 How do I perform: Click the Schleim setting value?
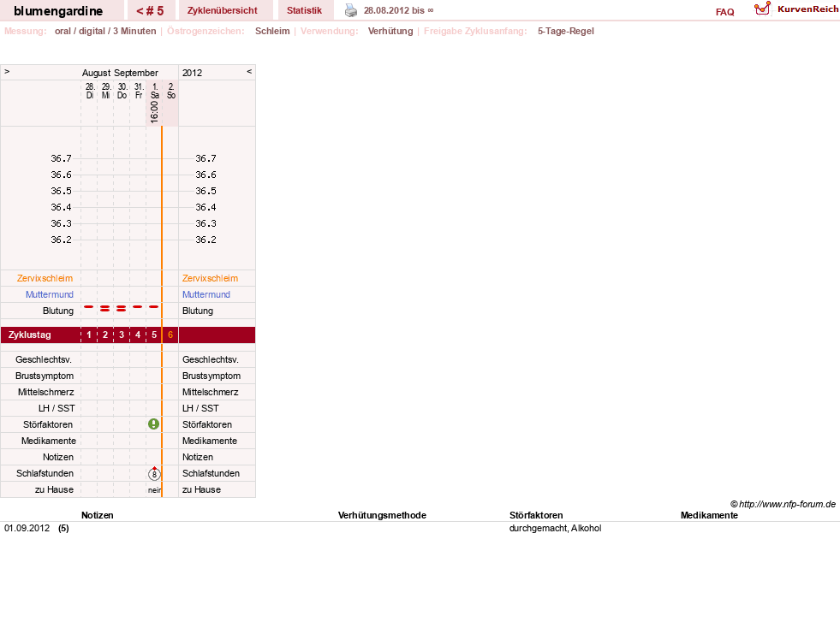272,31
